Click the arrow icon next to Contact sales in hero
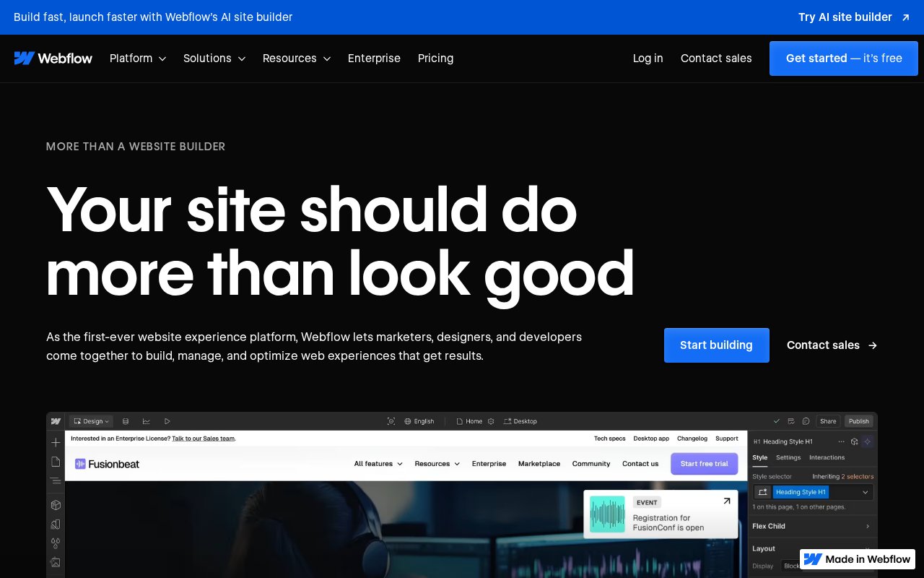The width and height of the screenshot is (924, 578). tap(873, 345)
